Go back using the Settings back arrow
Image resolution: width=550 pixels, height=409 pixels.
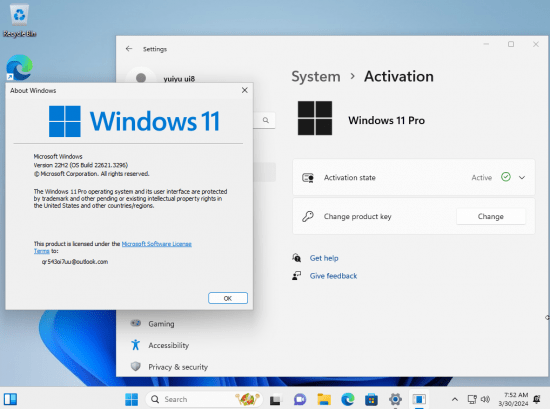[129, 49]
